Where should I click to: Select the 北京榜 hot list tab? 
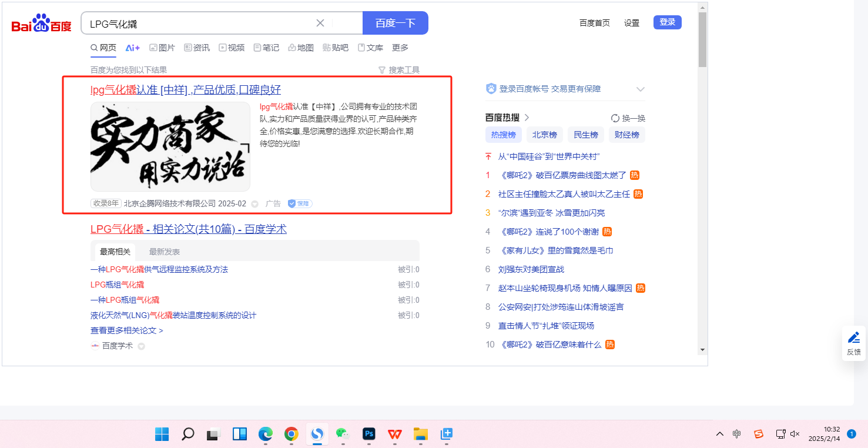point(544,135)
